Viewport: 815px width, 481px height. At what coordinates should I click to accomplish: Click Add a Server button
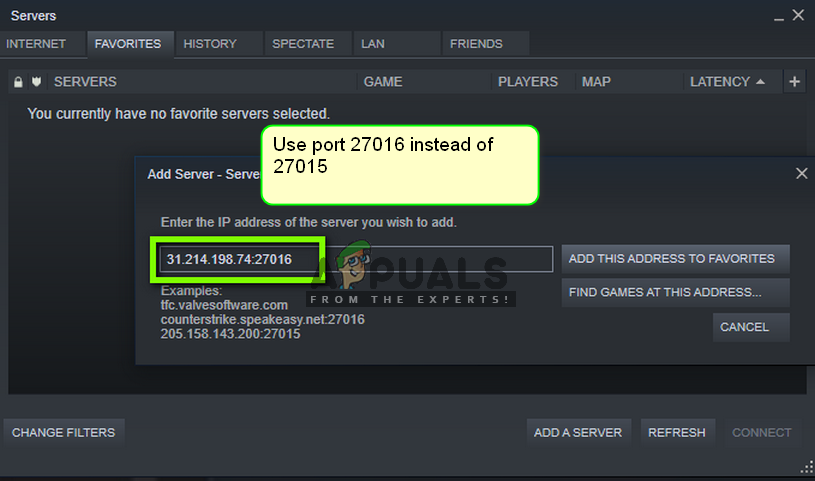point(579,433)
